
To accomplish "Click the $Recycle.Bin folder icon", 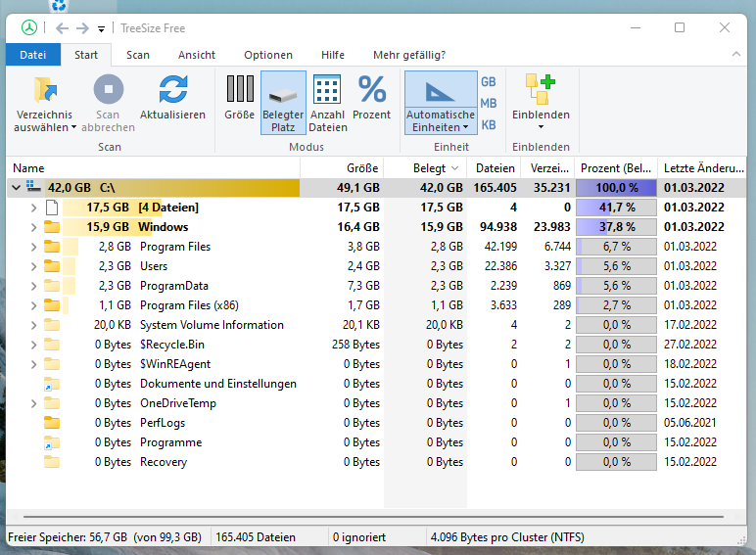I will [x=52, y=345].
